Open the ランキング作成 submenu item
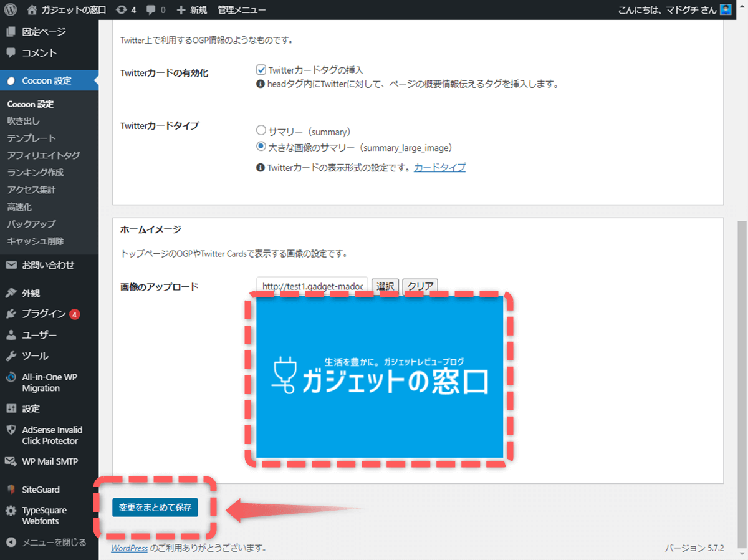This screenshot has height=560, width=748. coord(35,173)
